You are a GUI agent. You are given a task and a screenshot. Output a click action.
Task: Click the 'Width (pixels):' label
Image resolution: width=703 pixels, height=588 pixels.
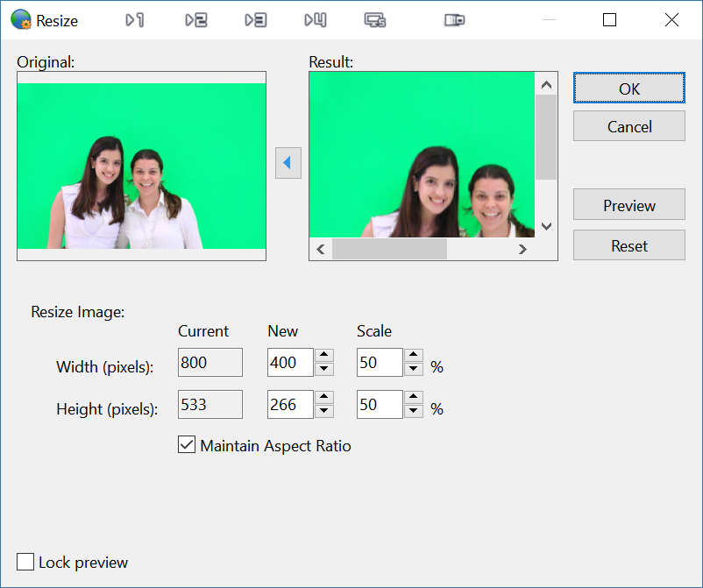pos(105,366)
